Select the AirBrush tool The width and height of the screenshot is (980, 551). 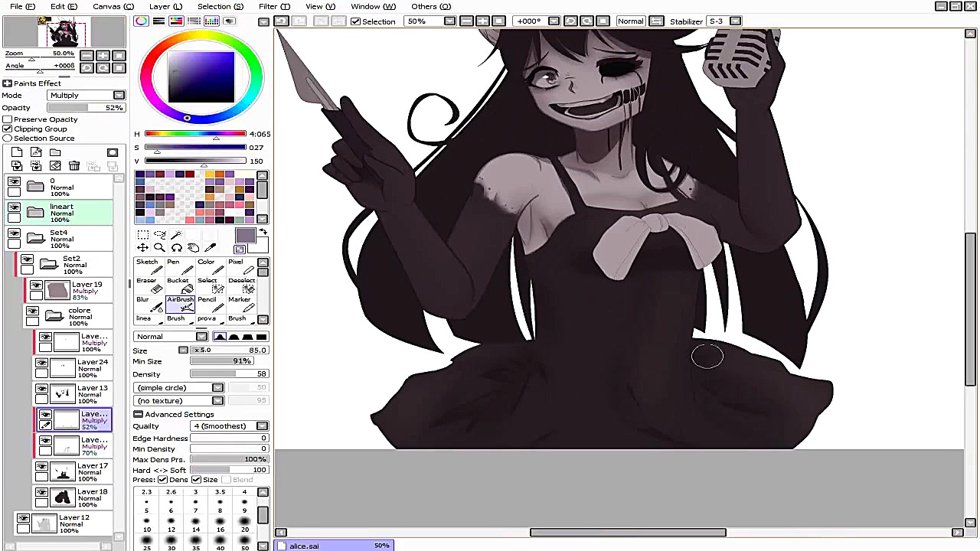point(179,303)
